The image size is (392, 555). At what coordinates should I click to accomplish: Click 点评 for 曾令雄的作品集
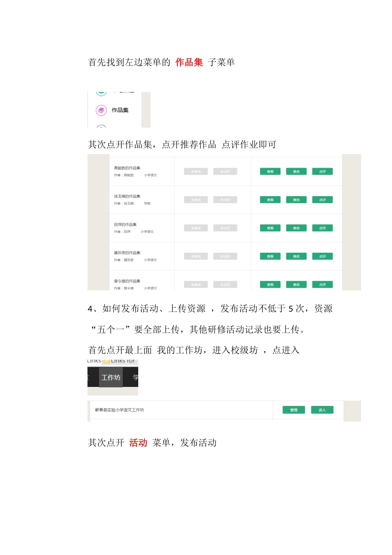coord(322,285)
